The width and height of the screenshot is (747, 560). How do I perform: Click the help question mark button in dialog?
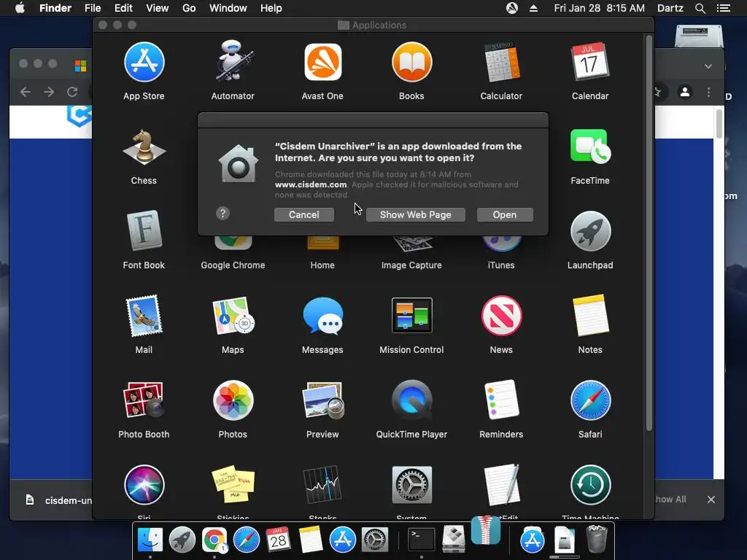[222, 214]
